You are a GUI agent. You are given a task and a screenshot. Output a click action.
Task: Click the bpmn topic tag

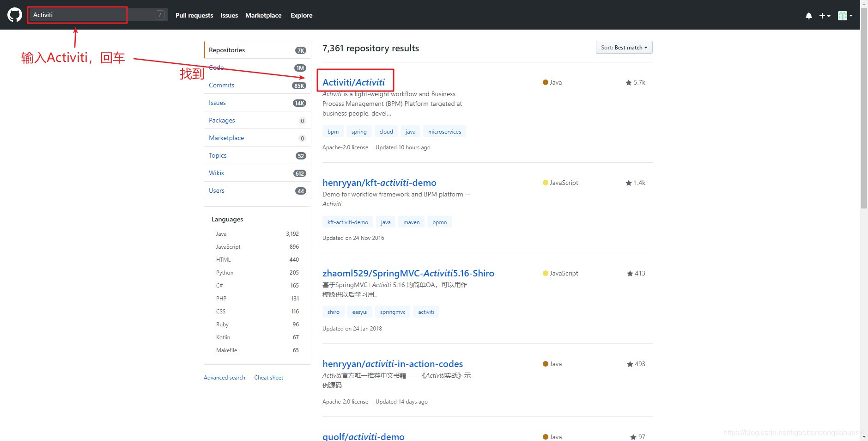pyautogui.click(x=439, y=222)
